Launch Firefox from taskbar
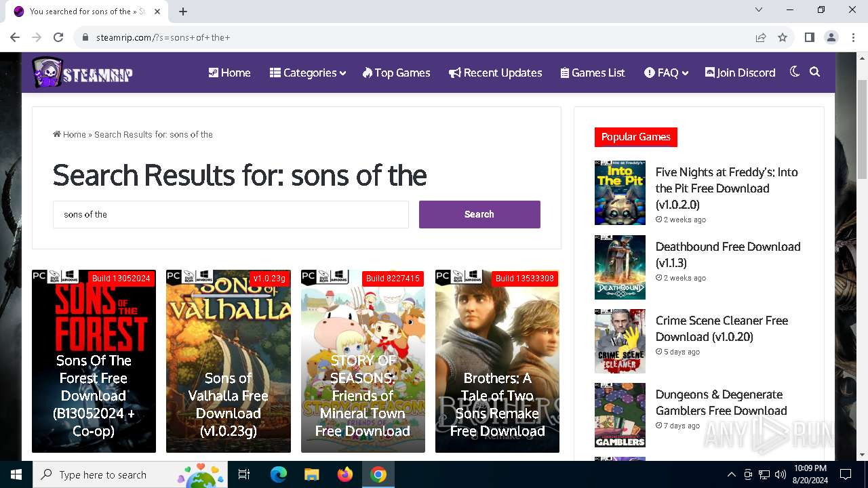Image resolution: width=868 pixels, height=488 pixels. (x=345, y=474)
